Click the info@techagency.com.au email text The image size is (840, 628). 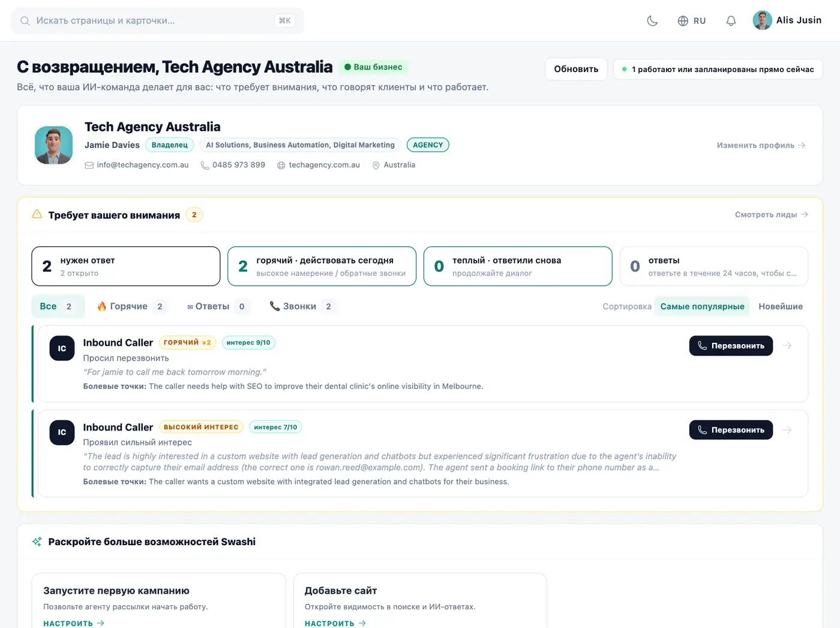point(143,165)
